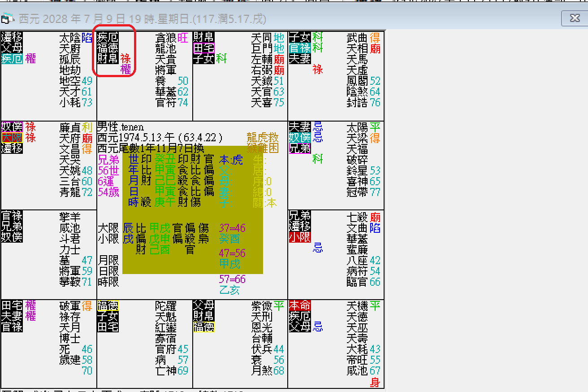Click the window icon in the title bar

click(5, 19)
